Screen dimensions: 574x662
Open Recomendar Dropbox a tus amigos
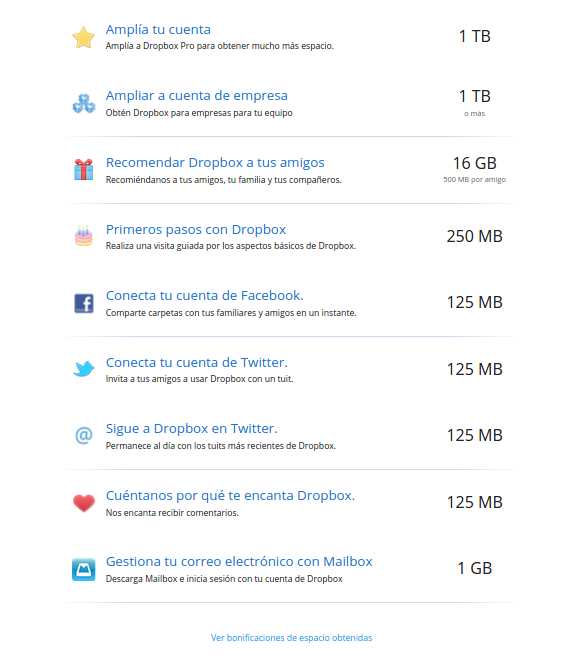pyautogui.click(x=215, y=163)
